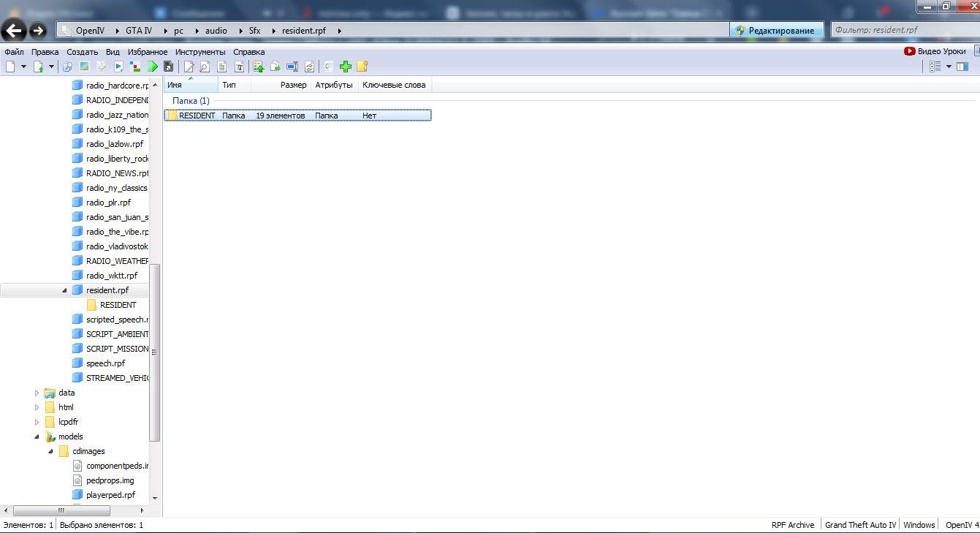Select the RESIDENT folder row in list
This screenshot has width=980, height=533.
(x=297, y=116)
